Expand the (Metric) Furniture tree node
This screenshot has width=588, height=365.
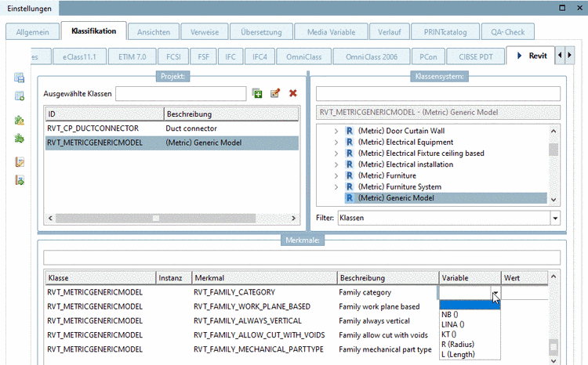337,176
